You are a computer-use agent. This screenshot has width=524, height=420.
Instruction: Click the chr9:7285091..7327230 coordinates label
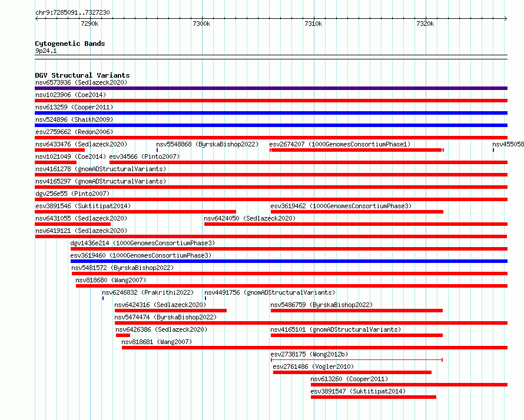point(72,12)
